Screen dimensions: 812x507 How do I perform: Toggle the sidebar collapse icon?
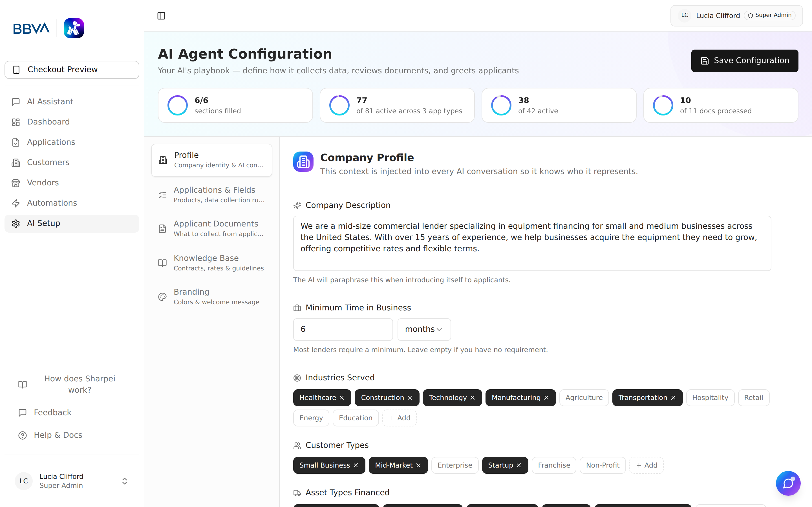(161, 16)
